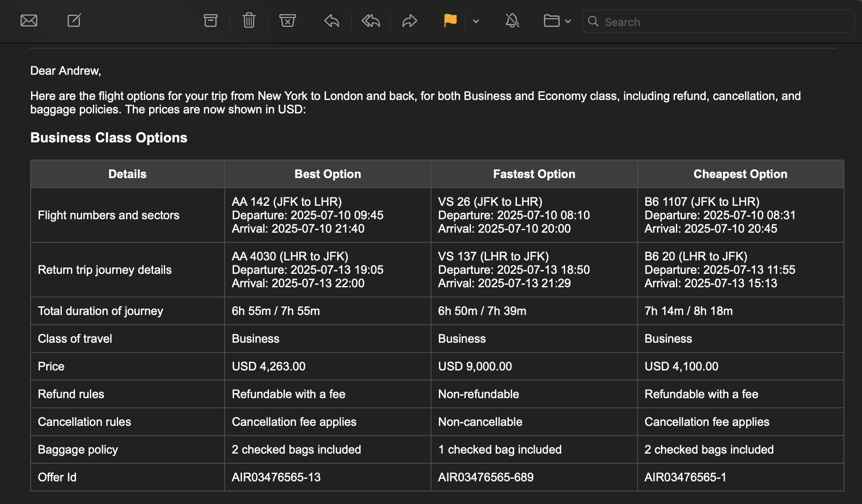This screenshot has height=504, width=862.
Task: Click the search magnifier icon
Action: pos(593,21)
